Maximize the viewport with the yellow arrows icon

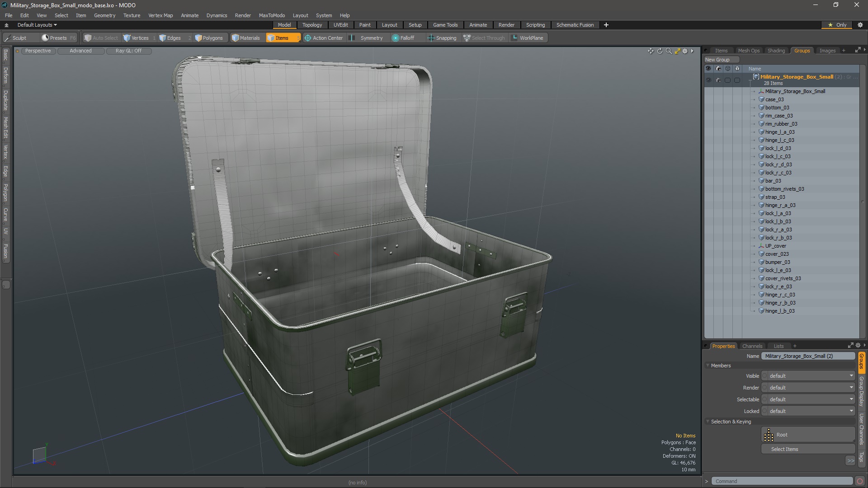677,51
